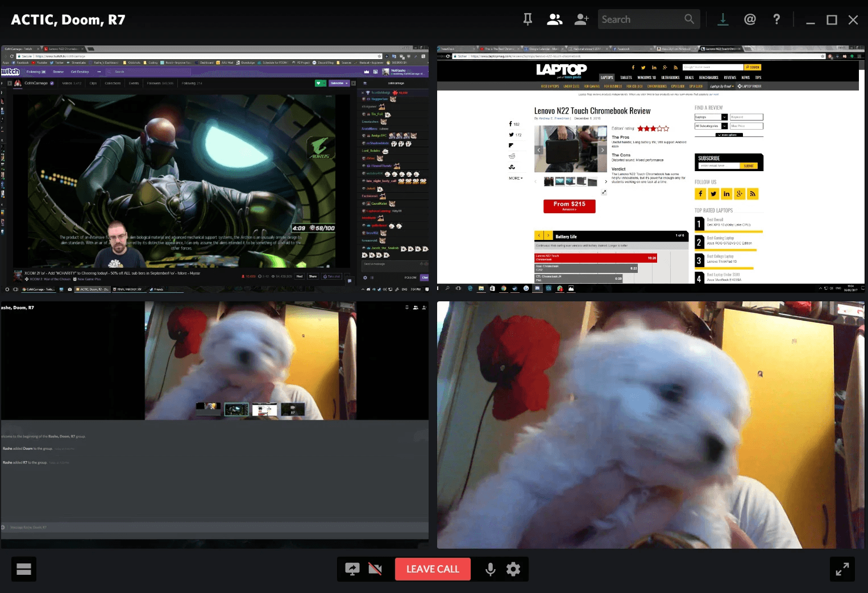Open the Windows 10 section on Laptop Mag
The height and width of the screenshot is (593, 868).
coord(646,77)
